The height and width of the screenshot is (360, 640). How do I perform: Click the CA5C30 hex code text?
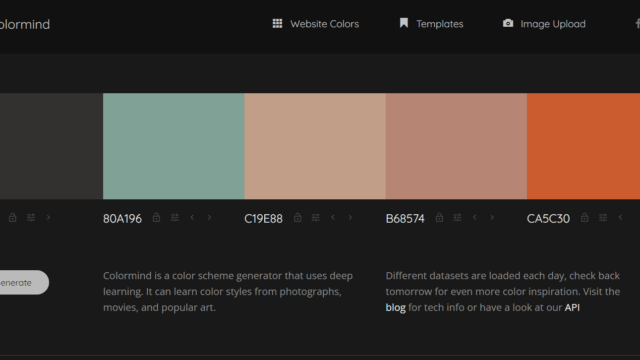(548, 219)
